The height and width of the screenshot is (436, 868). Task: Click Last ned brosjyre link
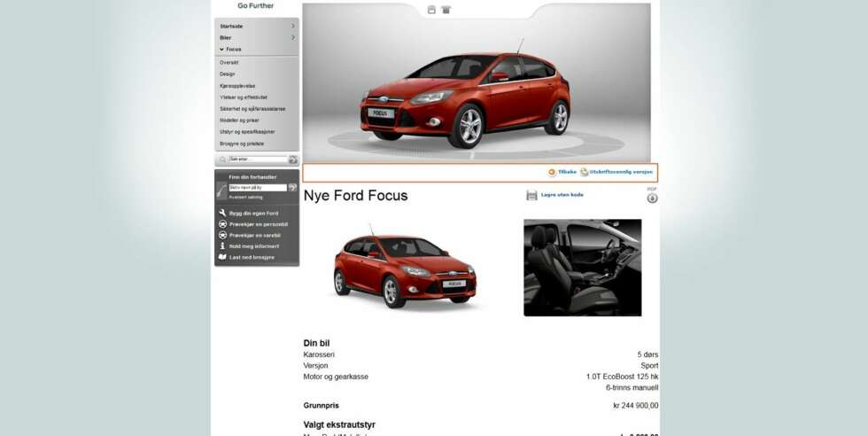(x=252, y=257)
